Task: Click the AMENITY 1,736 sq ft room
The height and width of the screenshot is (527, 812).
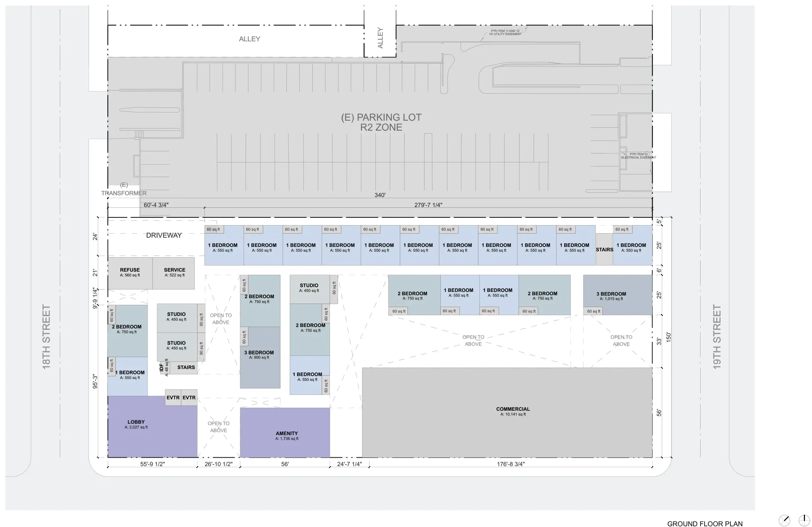Action: (x=285, y=433)
